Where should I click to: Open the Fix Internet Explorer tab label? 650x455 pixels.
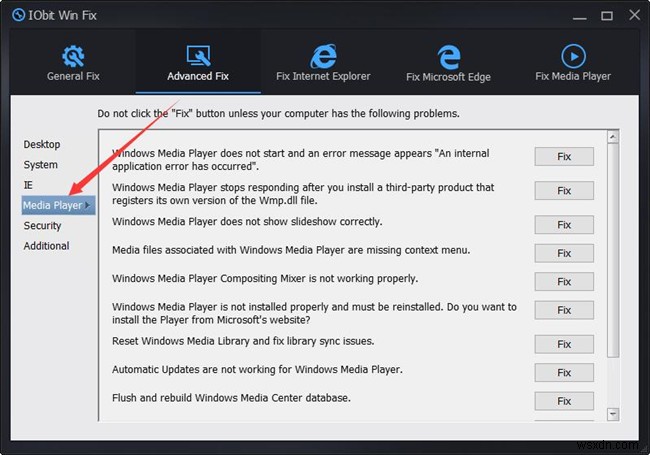tap(323, 76)
